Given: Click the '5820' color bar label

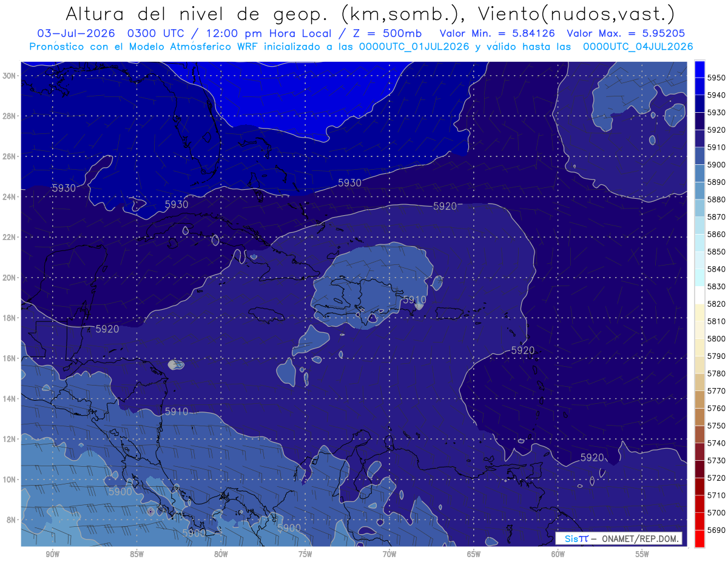Looking at the screenshot, I should pyautogui.click(x=716, y=304).
